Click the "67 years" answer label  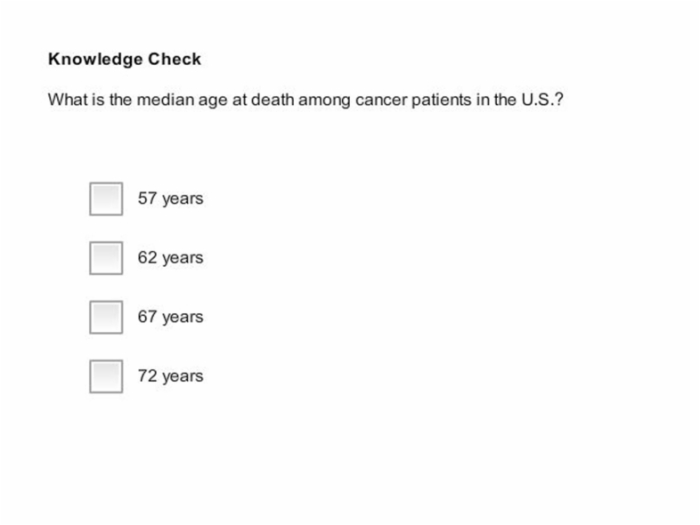click(170, 317)
